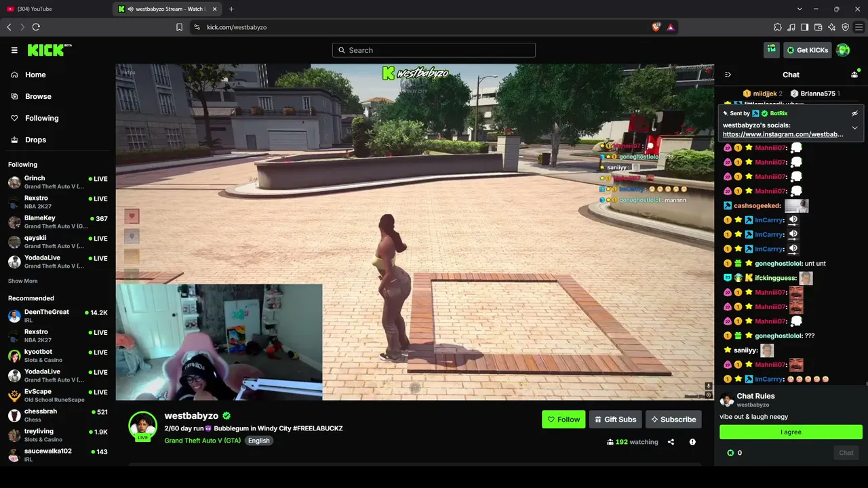Open the Instagram link in the pinned message
The image size is (868, 488).
783,134
